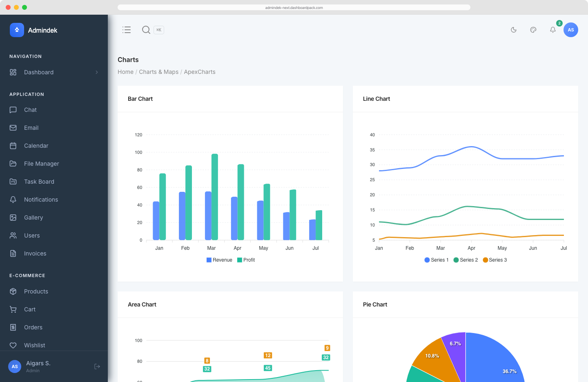Open the theme customizer palette icon
This screenshot has width=588, height=382.
pyautogui.click(x=533, y=30)
